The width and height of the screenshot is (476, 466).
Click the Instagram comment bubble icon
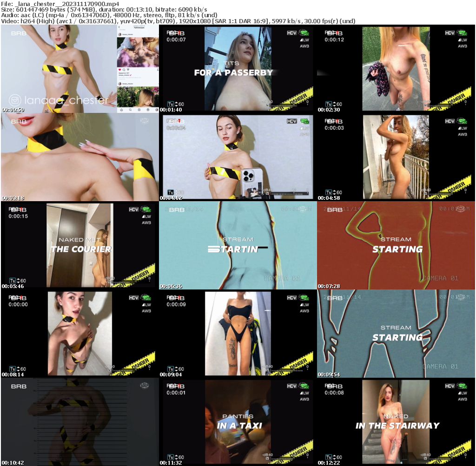pyautogui.click(x=124, y=70)
